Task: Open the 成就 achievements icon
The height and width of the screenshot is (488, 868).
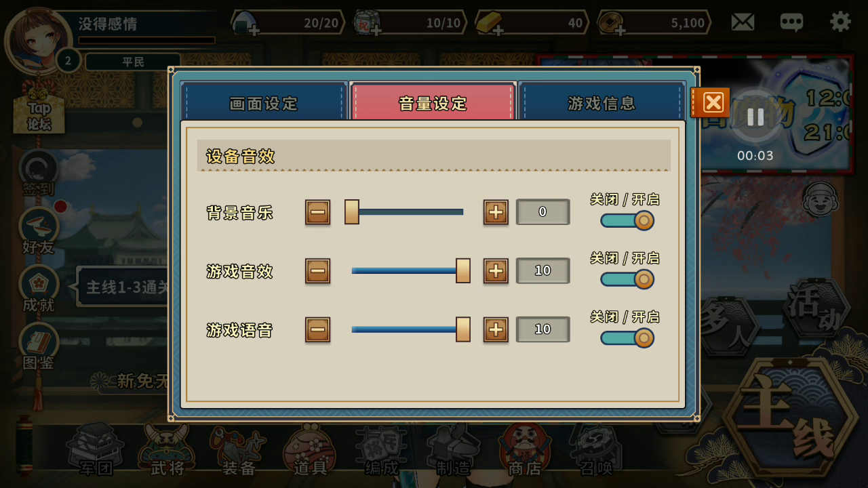Action: [38, 289]
